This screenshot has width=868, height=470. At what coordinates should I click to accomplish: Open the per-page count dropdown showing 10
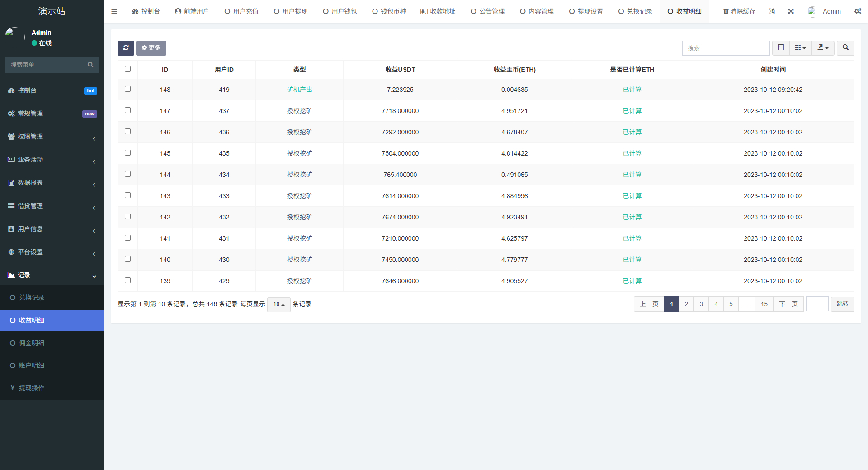pos(278,304)
